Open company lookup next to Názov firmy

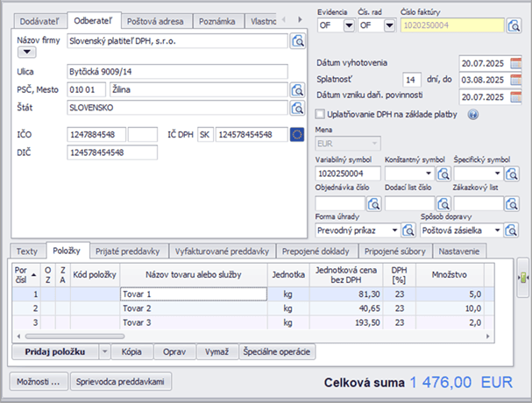pyautogui.click(x=296, y=40)
